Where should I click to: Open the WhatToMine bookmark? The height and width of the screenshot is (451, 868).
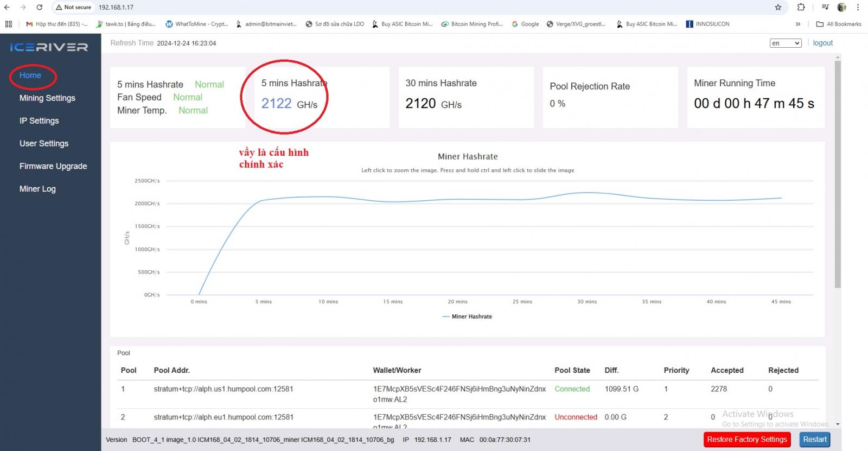pyautogui.click(x=196, y=24)
